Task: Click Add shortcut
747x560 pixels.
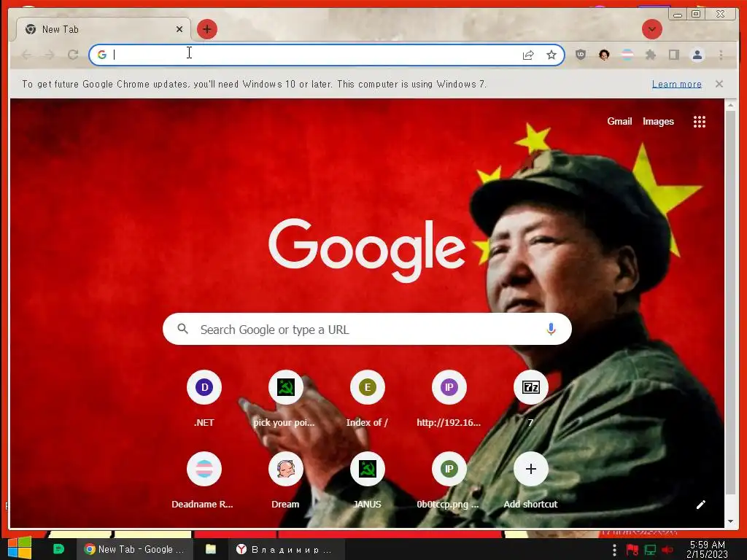Action: pyautogui.click(x=531, y=481)
